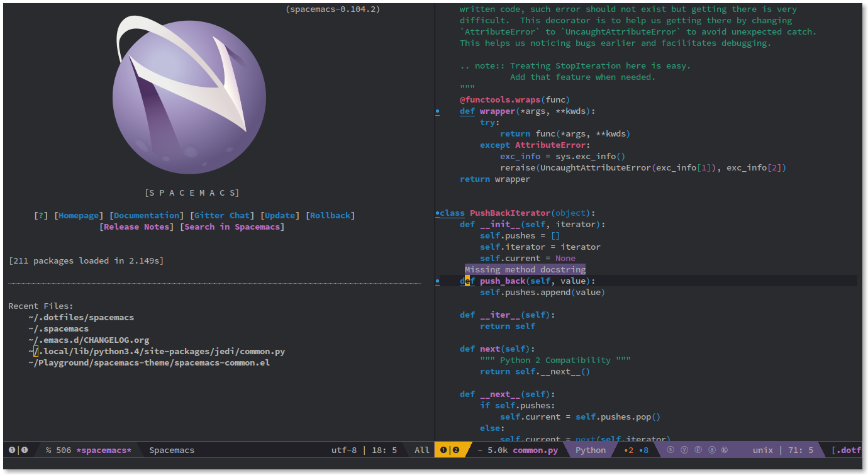Open the Release Notes
The width and height of the screenshot is (868, 475).
coord(135,226)
